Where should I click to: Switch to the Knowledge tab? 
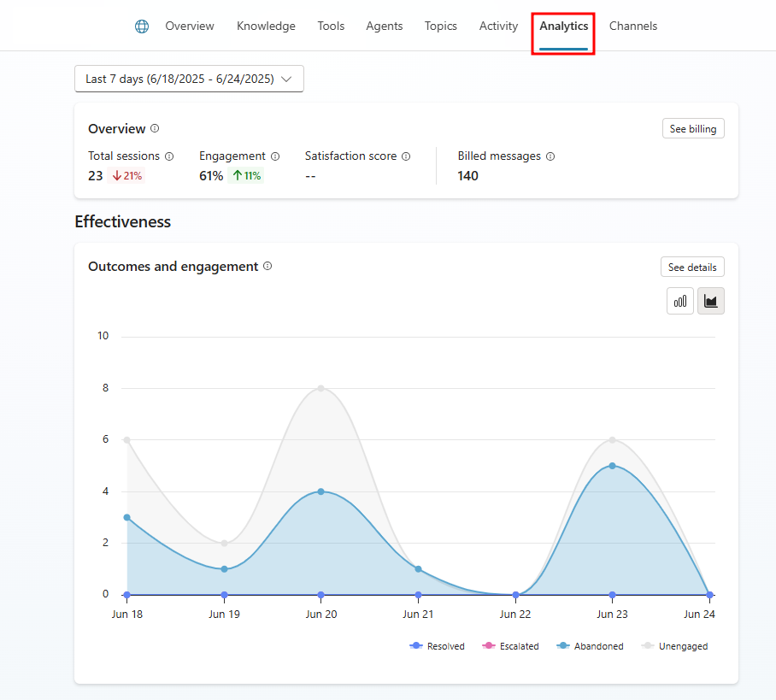click(266, 26)
